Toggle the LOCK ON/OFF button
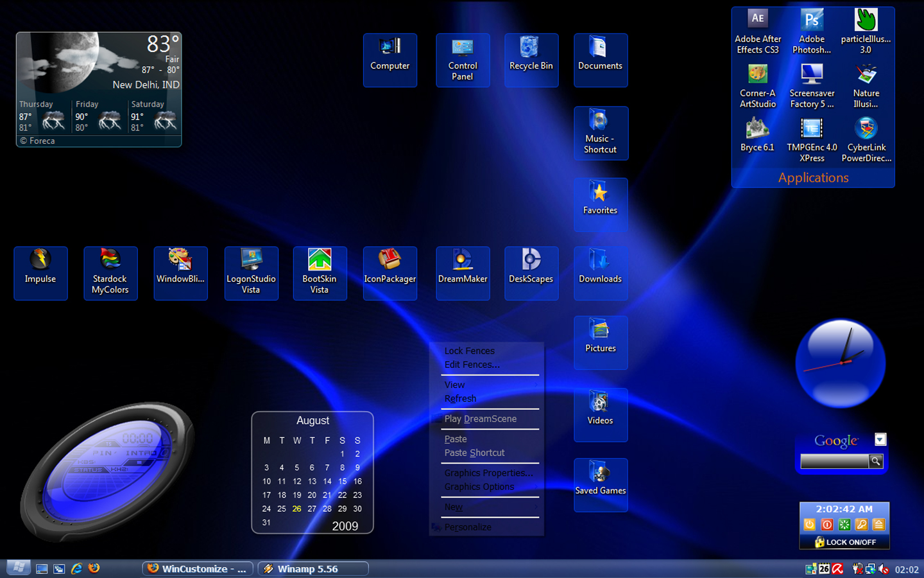The width and height of the screenshot is (924, 578). (844, 542)
